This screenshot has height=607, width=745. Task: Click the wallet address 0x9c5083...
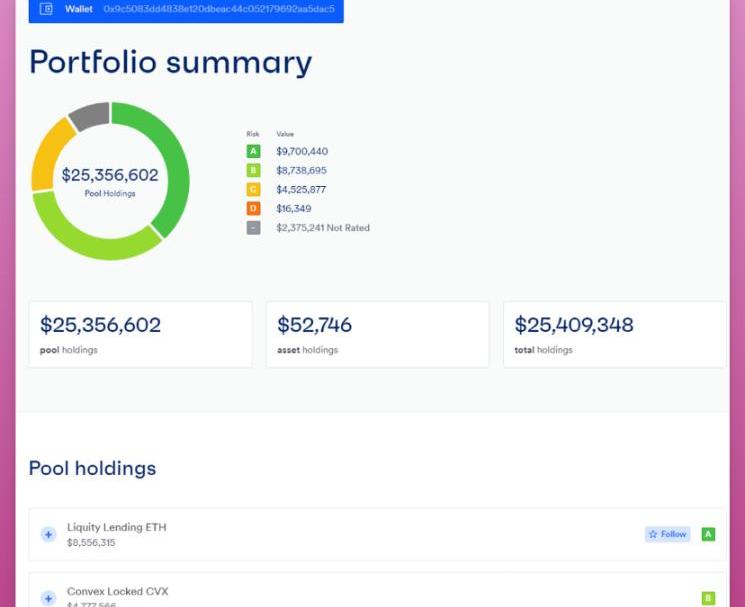[218, 9]
